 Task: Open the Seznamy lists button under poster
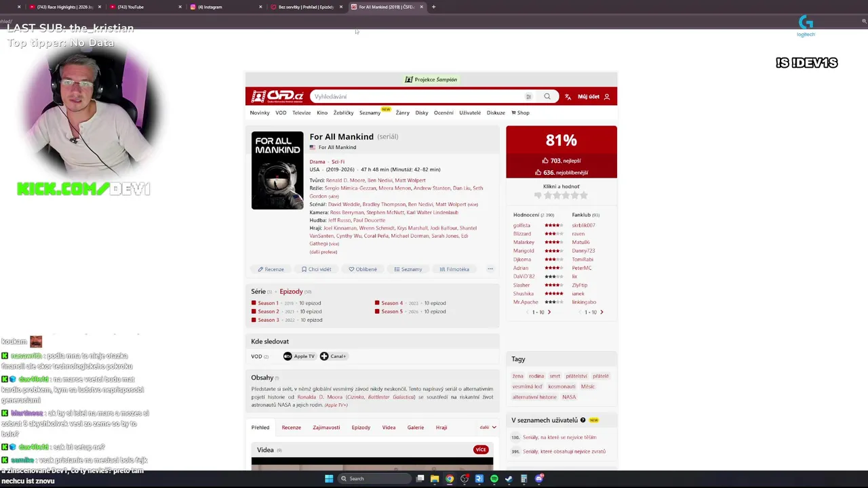[x=408, y=269]
